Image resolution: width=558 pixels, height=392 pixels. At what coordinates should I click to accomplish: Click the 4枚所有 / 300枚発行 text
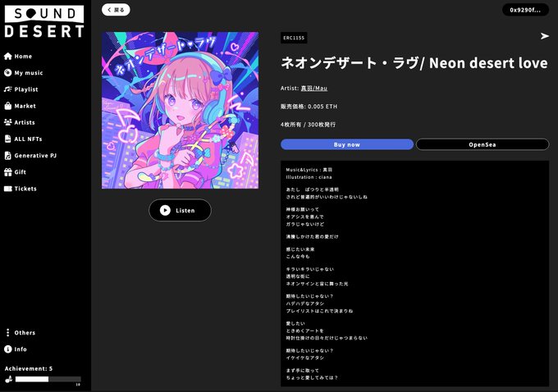click(309, 125)
